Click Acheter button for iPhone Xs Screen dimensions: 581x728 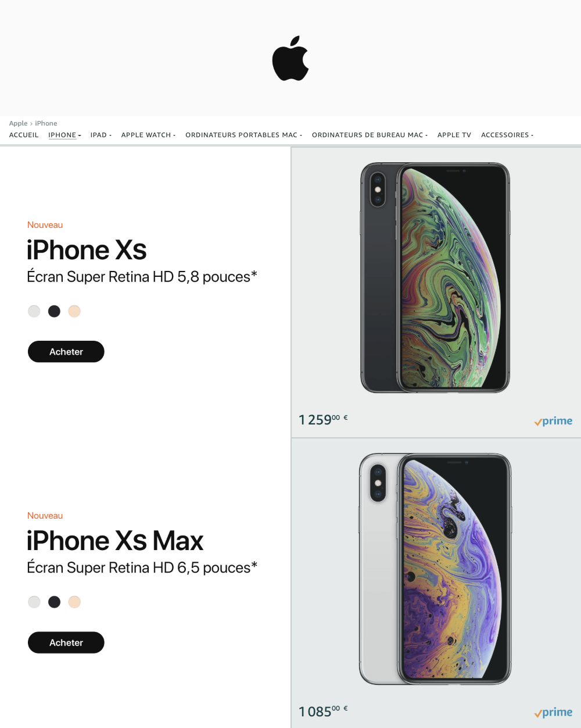(66, 352)
